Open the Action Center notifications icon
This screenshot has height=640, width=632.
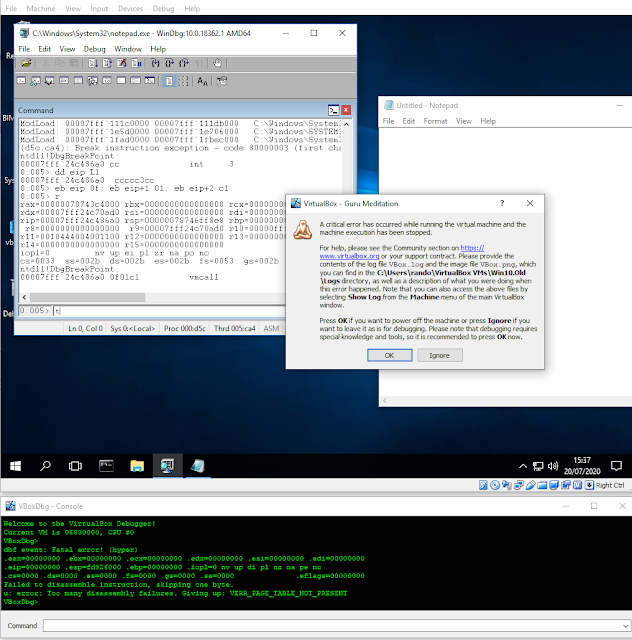(616, 466)
